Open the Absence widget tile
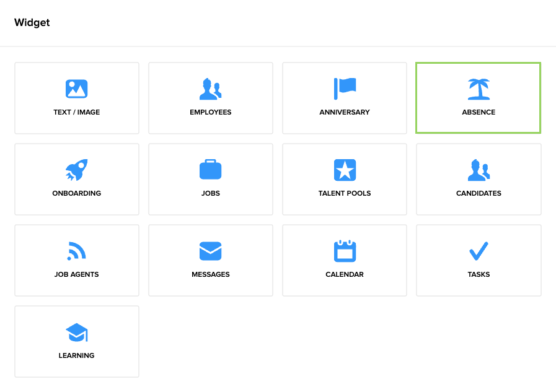 [x=478, y=98]
